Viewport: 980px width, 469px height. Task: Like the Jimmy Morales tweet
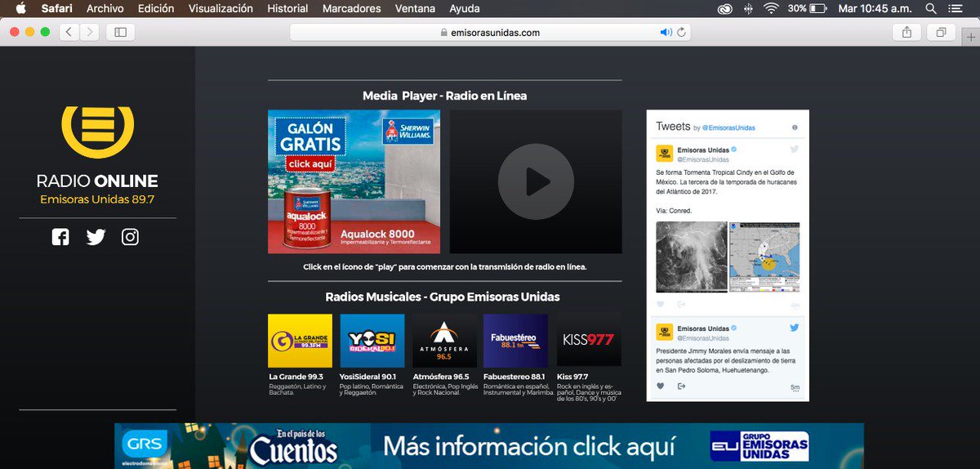661,386
